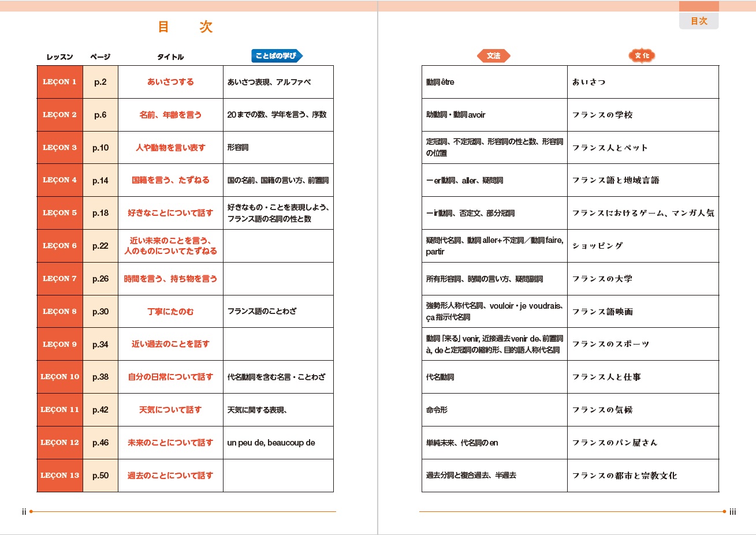This screenshot has width=756, height=535.
Task: Click the 命令形 grammar entry
Action: [x=437, y=410]
